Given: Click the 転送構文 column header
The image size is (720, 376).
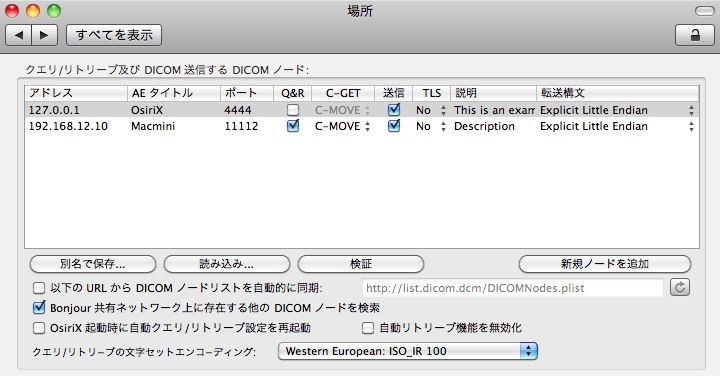Looking at the screenshot, I should point(618,93).
